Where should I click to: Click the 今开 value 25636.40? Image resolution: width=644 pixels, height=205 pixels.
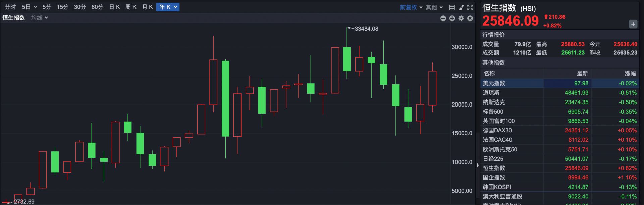point(625,44)
